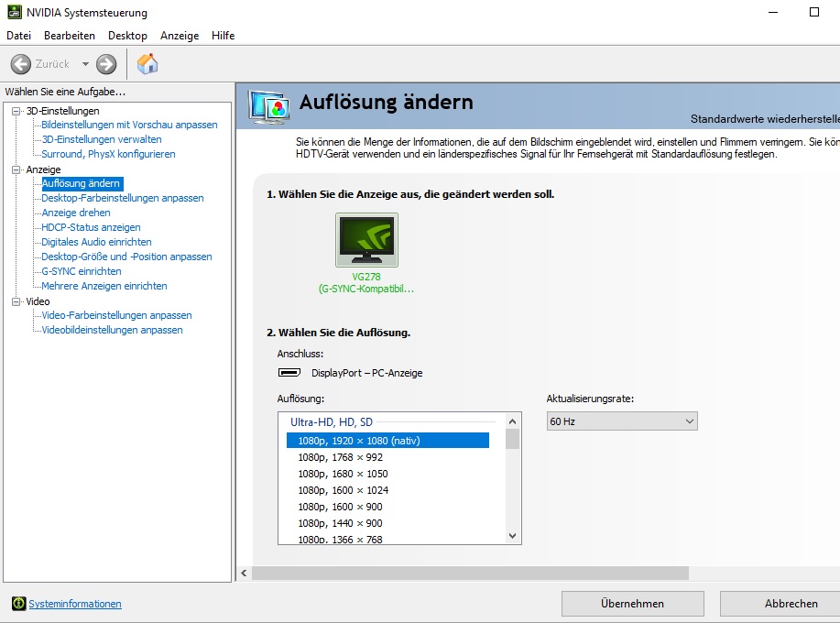Collapse the Video tree node
The height and width of the screenshot is (623, 840).
pos(16,301)
